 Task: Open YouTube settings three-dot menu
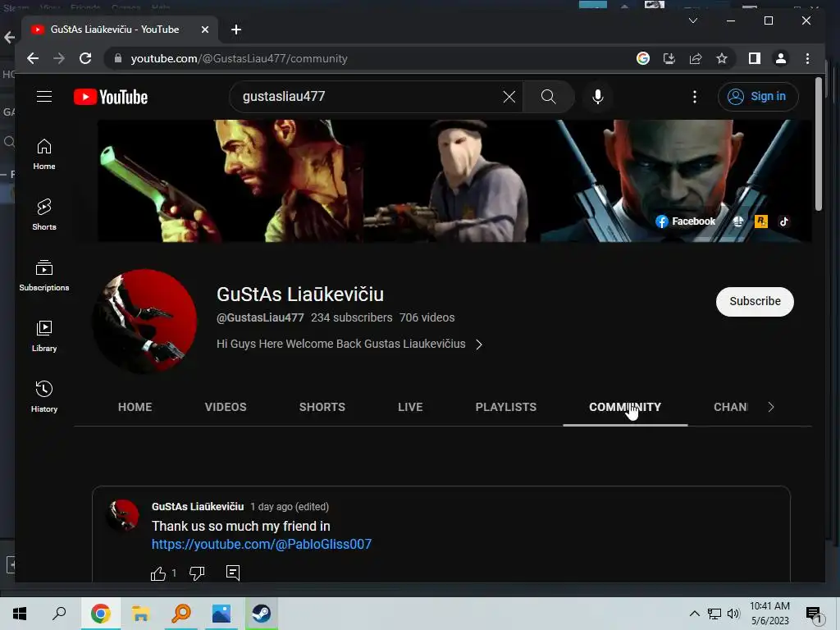(695, 97)
